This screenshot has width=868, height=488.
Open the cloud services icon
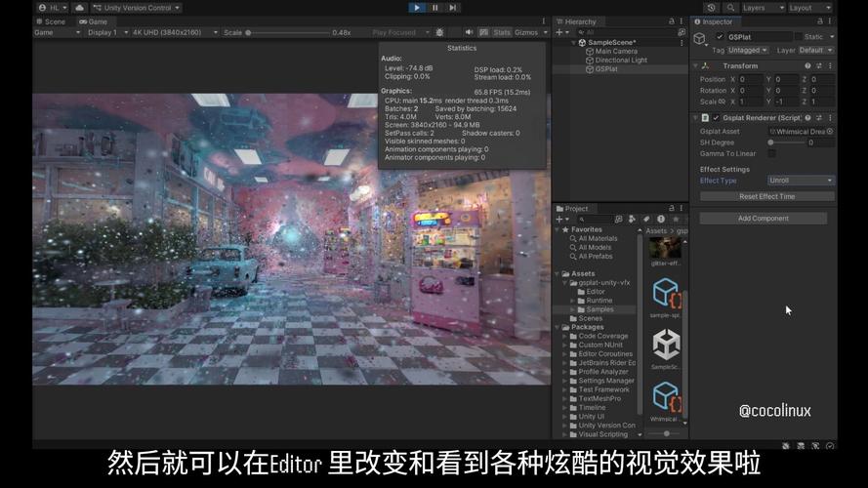click(80, 8)
